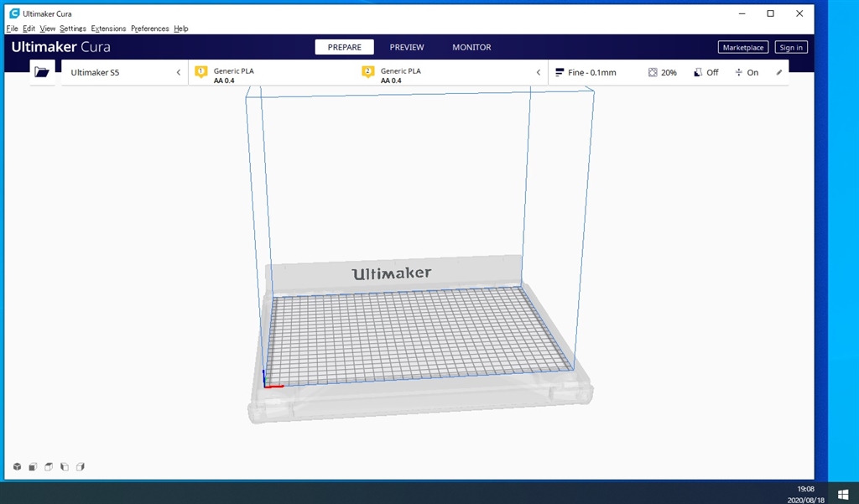The height and width of the screenshot is (504, 859).
Task: Click the 20% infill icon
Action: pyautogui.click(x=653, y=72)
